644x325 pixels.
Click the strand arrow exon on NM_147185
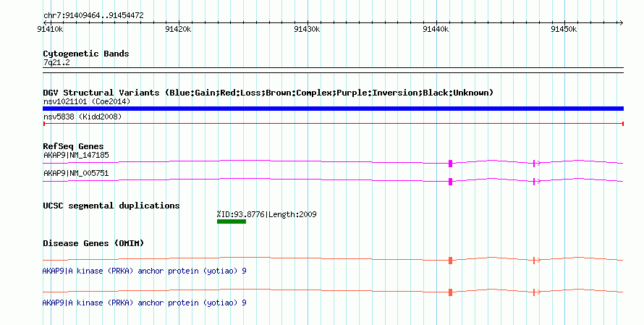click(x=536, y=164)
